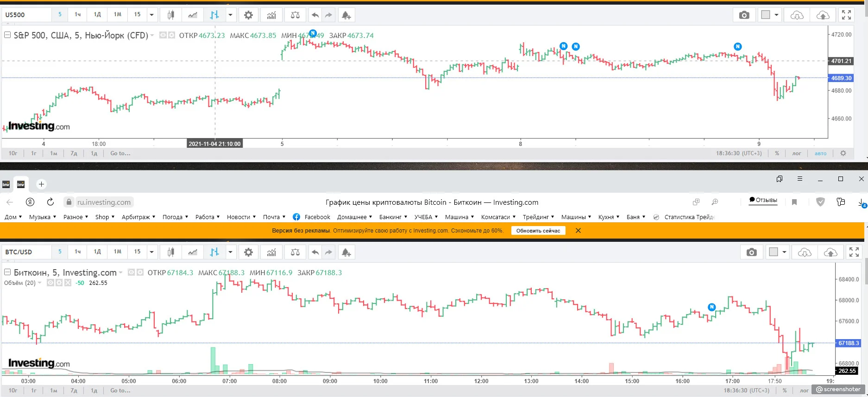Add alert bell in BTC/USD chart toolbar
The width and height of the screenshot is (868, 397).
[x=346, y=252]
